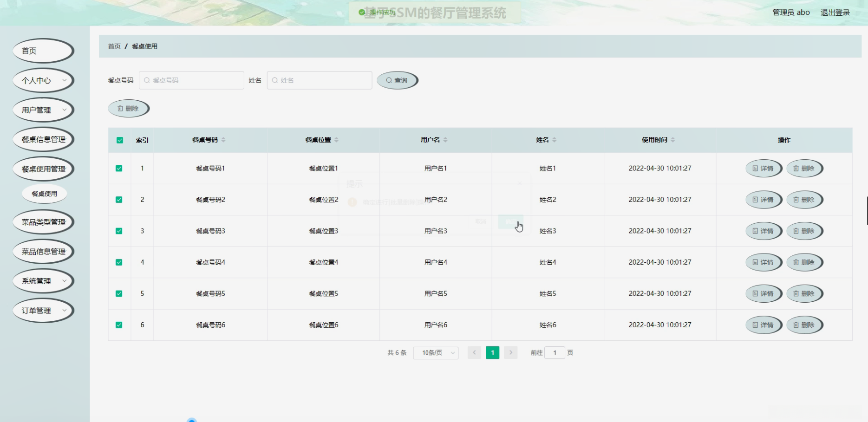Click the 餐桌使用 breadcrumb text
The image size is (868, 422).
point(144,46)
